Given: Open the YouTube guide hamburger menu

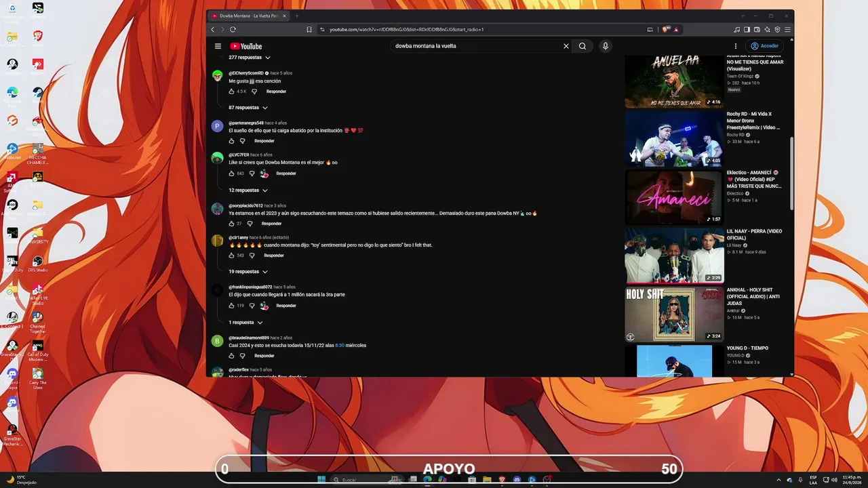Looking at the screenshot, I should [x=218, y=46].
